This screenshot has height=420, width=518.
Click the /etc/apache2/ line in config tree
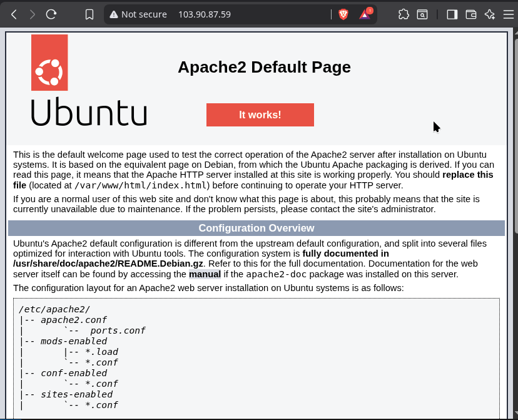[54, 309]
